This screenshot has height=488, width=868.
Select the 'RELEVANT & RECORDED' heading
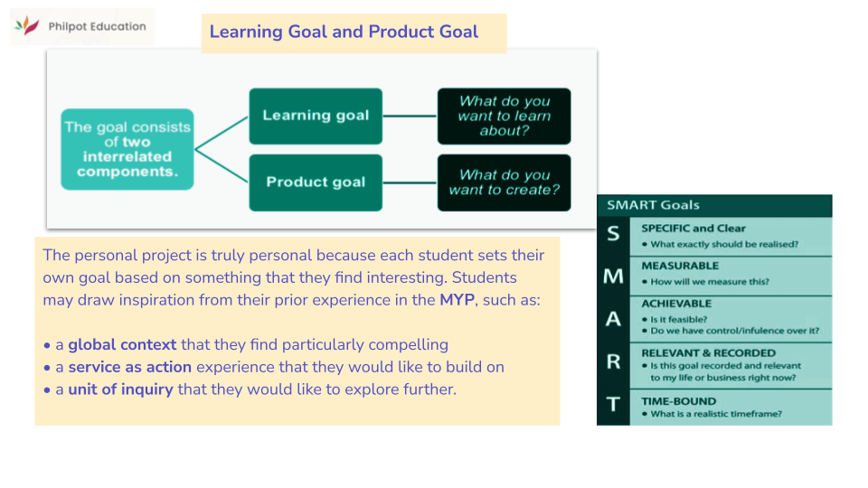pyautogui.click(x=708, y=352)
